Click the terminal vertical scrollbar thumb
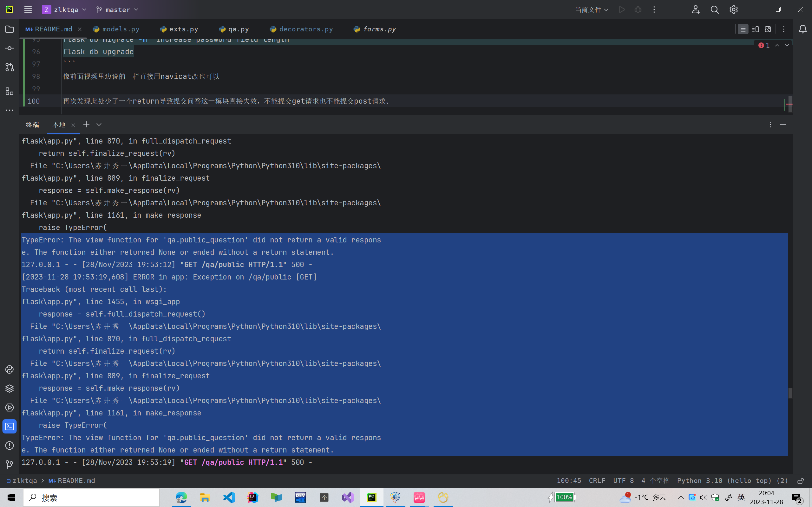The height and width of the screenshot is (507, 812). pyautogui.click(x=790, y=393)
